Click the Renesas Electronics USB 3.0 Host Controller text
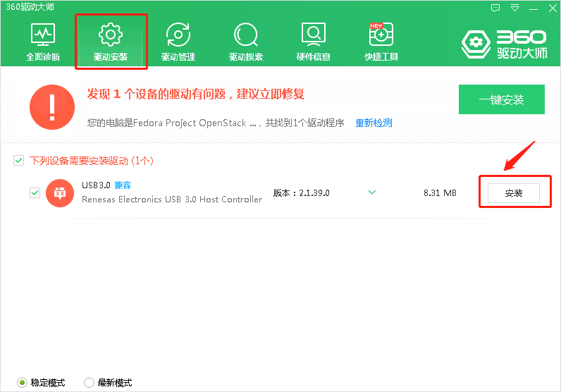561x392 pixels. [x=172, y=200]
